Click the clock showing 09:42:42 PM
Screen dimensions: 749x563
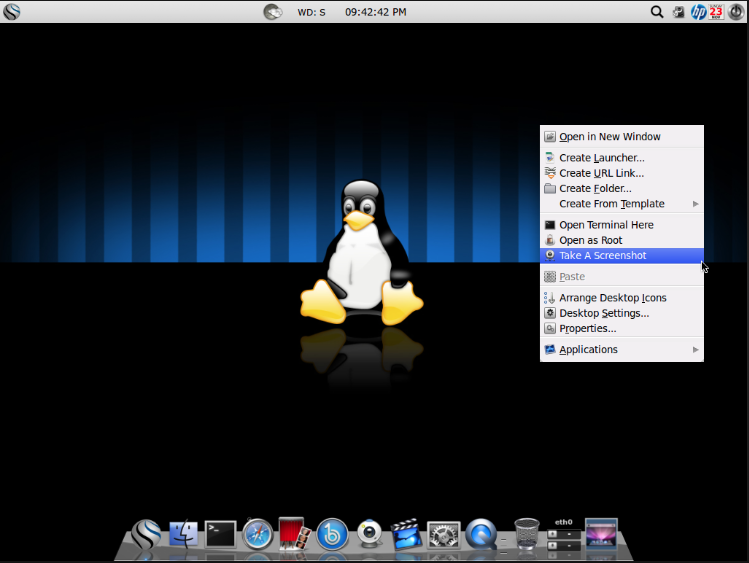click(x=375, y=12)
